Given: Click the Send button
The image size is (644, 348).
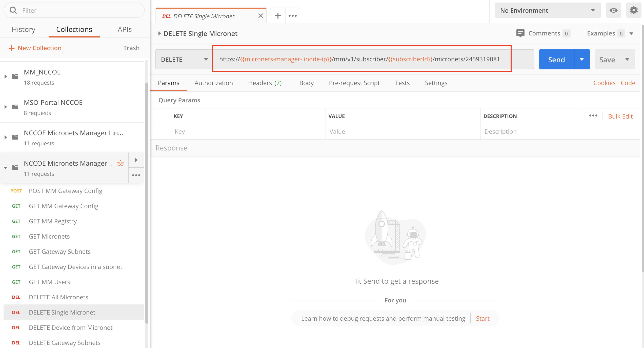Looking at the screenshot, I should [557, 60].
